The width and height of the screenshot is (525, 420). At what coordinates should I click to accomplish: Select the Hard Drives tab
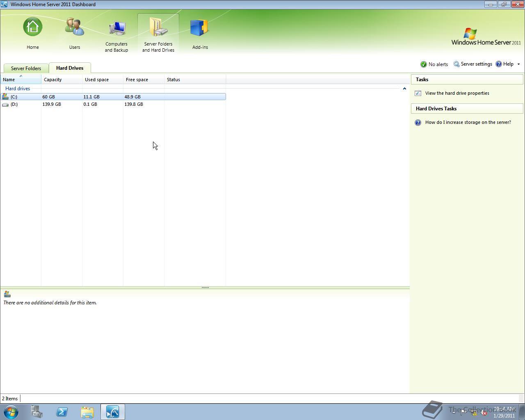click(70, 68)
